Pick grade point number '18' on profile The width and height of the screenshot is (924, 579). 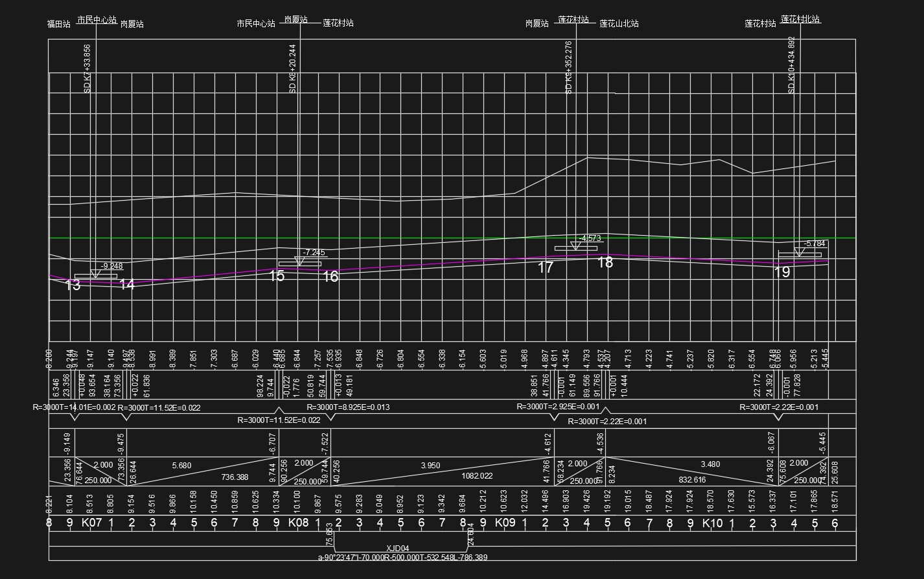click(x=605, y=262)
